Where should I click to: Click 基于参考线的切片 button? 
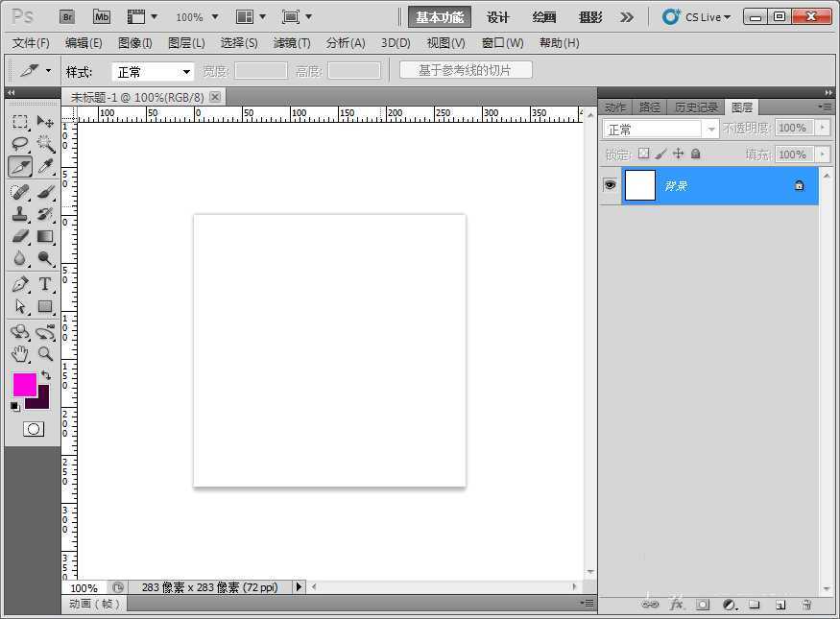pyautogui.click(x=466, y=70)
